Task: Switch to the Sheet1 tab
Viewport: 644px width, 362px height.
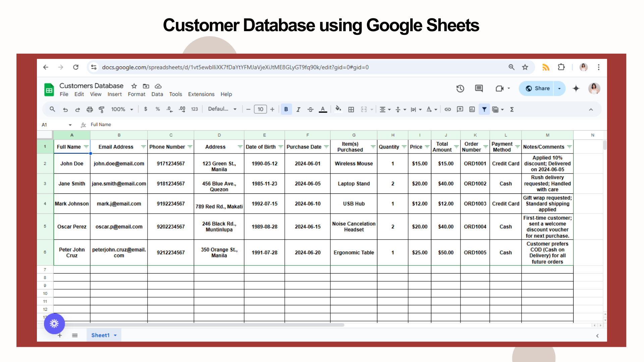Action: tap(100, 335)
